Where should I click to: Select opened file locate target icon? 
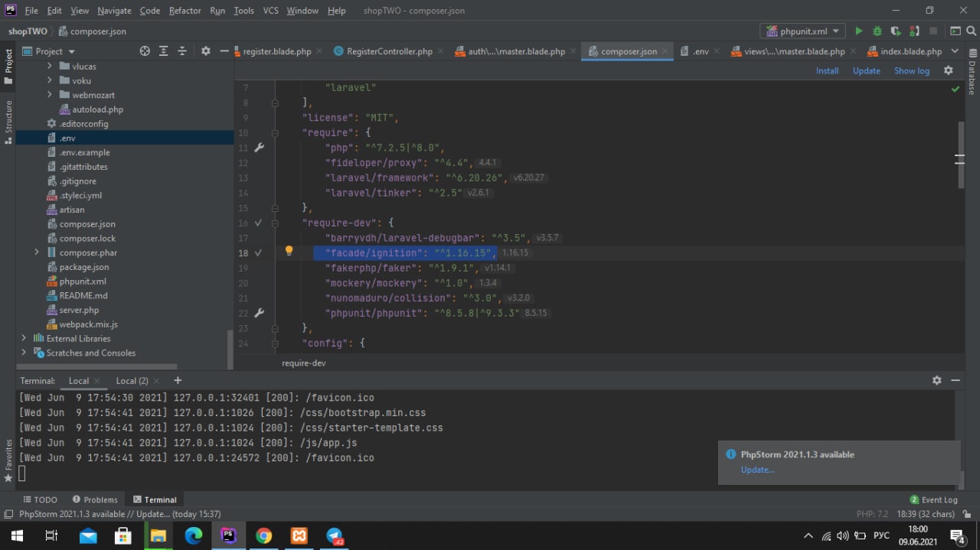[145, 51]
